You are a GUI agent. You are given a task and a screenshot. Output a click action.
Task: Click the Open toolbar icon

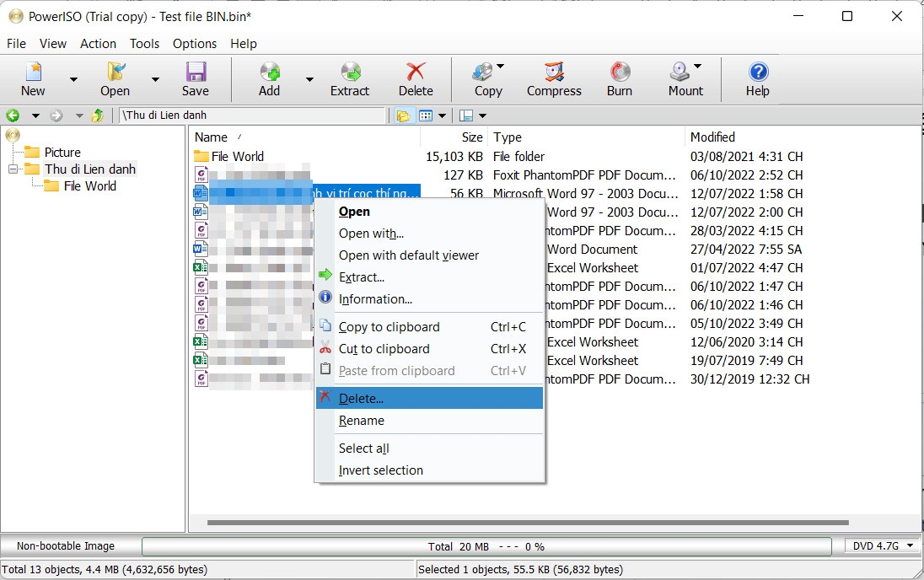115,72
